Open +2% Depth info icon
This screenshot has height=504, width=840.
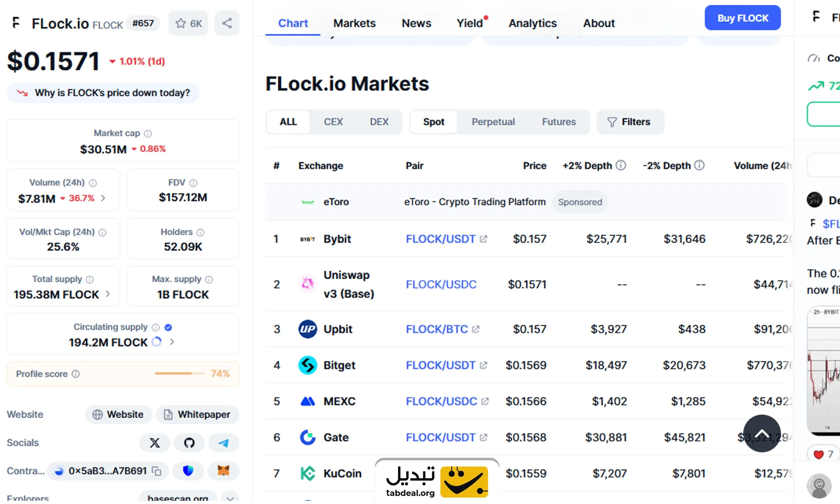pyautogui.click(x=621, y=165)
